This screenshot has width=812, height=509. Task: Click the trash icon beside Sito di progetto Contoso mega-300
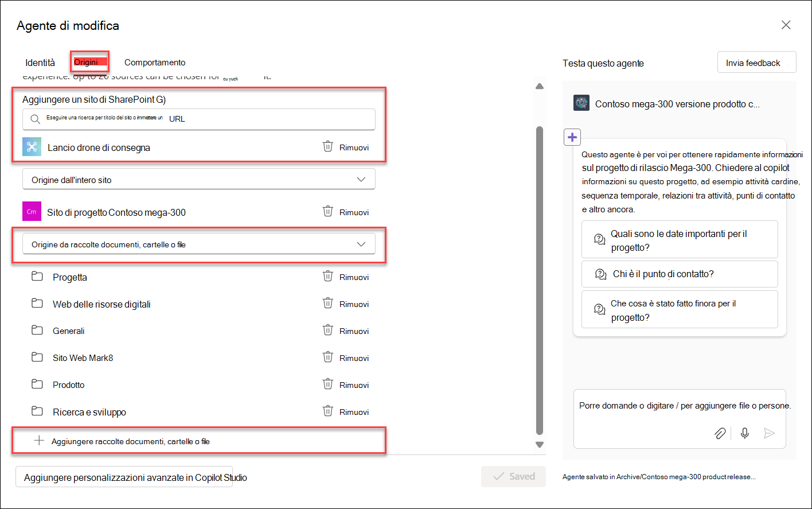click(328, 212)
